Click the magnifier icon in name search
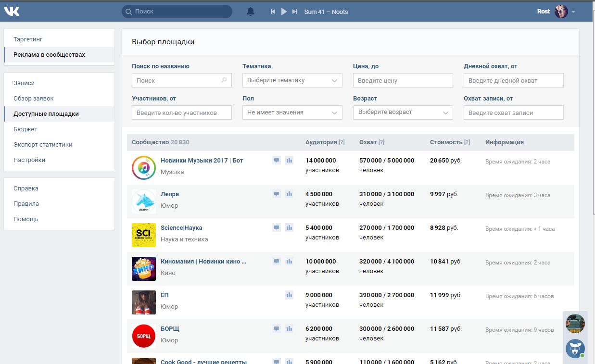 tap(224, 80)
